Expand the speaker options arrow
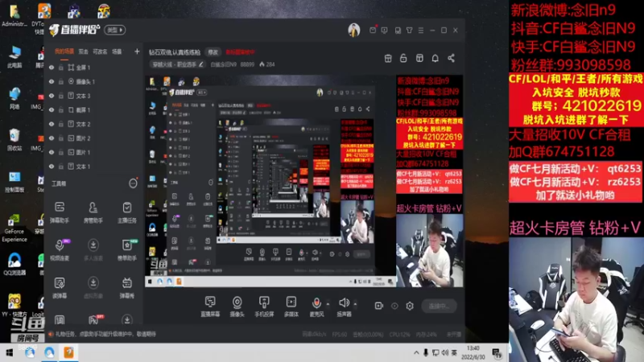The height and width of the screenshot is (362, 644). tap(355, 304)
